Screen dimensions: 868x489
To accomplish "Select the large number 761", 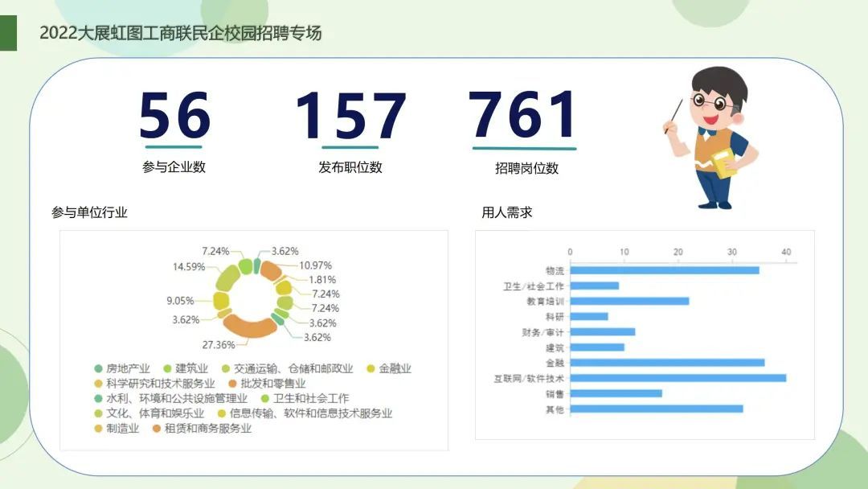I will (x=523, y=115).
